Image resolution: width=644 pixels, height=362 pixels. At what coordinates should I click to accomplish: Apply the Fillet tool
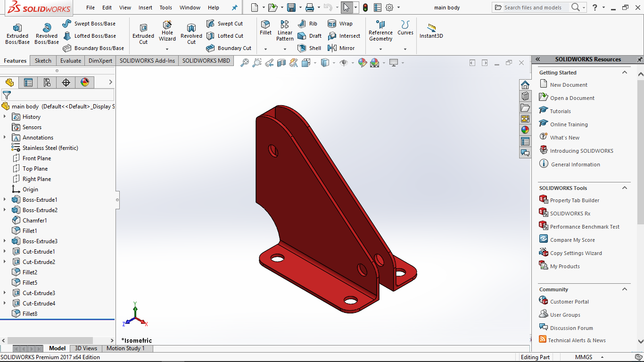tap(265, 28)
